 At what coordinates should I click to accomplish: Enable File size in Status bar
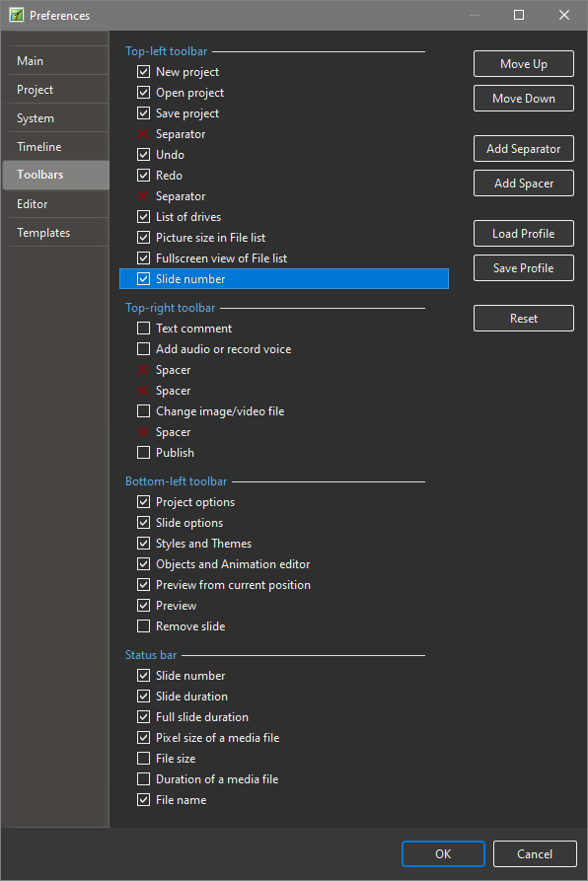(x=144, y=759)
